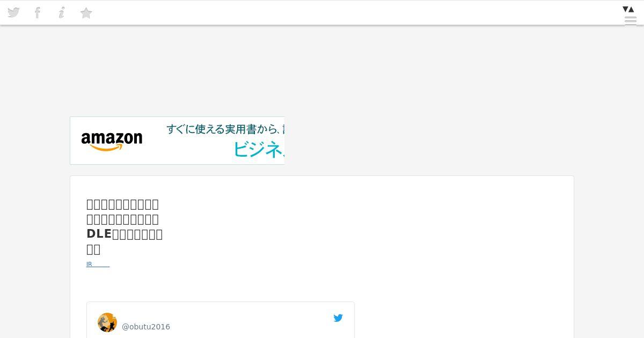The width and height of the screenshot is (644, 338).
Task: Open the hamburger menu icon
Action: (631, 21)
